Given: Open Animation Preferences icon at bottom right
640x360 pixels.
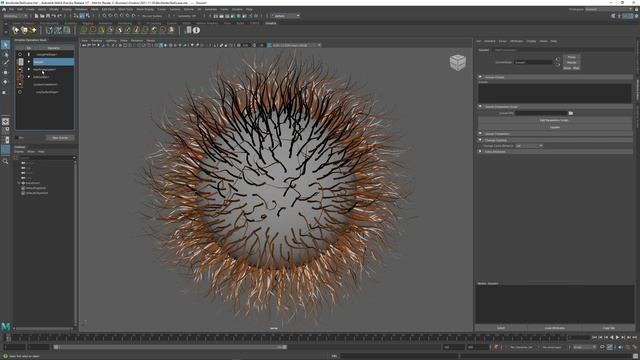Looking at the screenshot, I should pos(635,347).
